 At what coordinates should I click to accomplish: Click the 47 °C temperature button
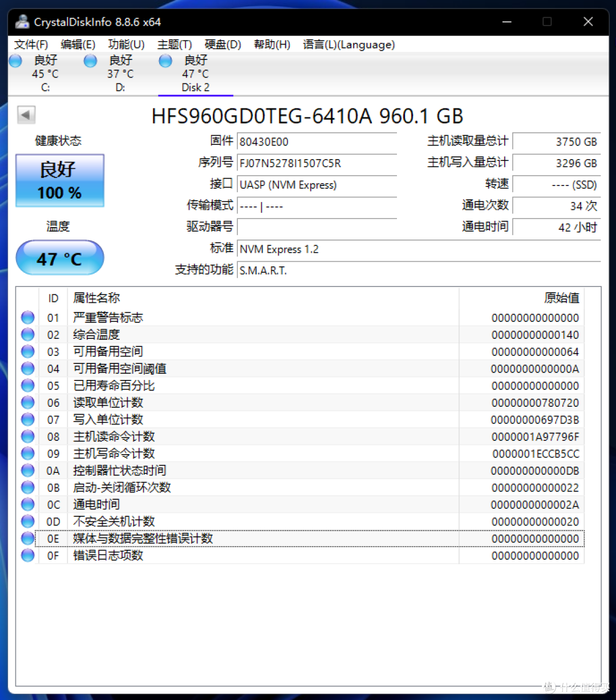pos(59,258)
